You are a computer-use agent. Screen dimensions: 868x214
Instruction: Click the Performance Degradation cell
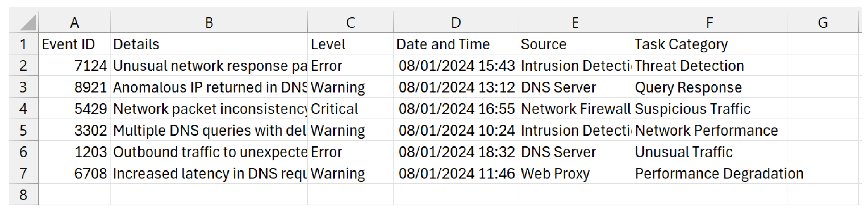tap(709, 174)
